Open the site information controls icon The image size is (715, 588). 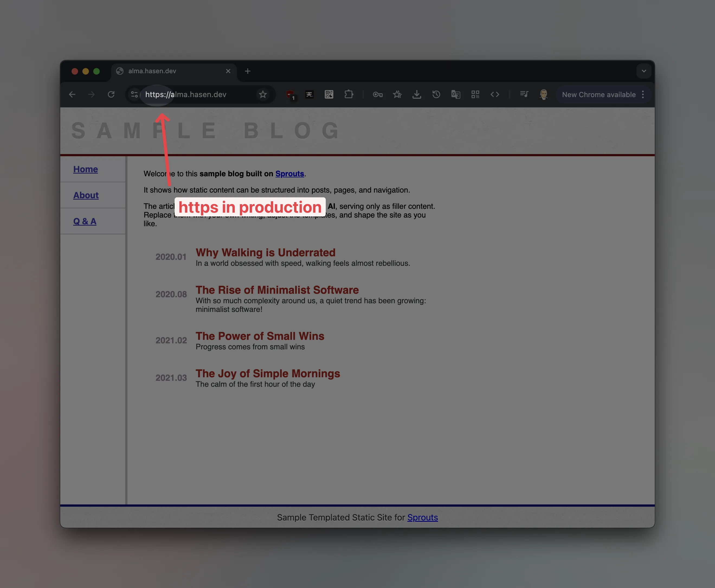coord(134,94)
